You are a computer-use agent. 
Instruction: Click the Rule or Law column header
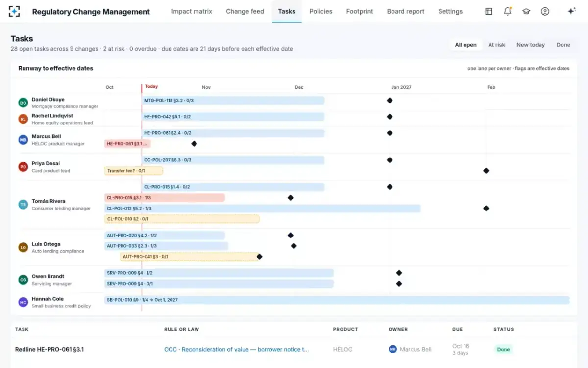pos(182,329)
